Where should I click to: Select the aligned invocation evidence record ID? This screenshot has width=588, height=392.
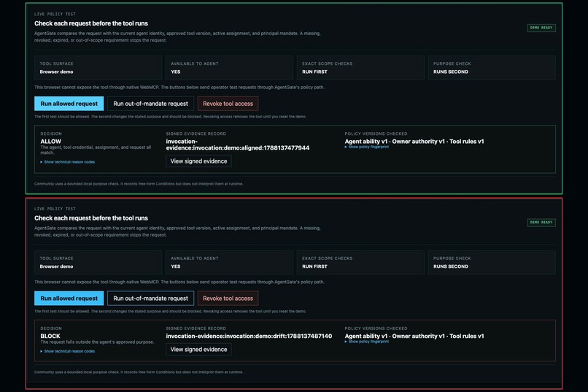238,145
